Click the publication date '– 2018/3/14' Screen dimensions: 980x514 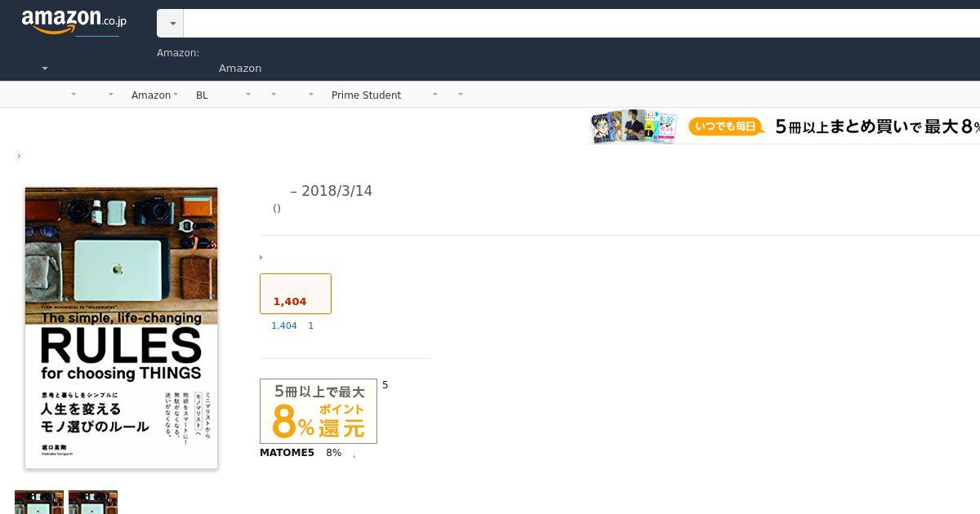332,191
